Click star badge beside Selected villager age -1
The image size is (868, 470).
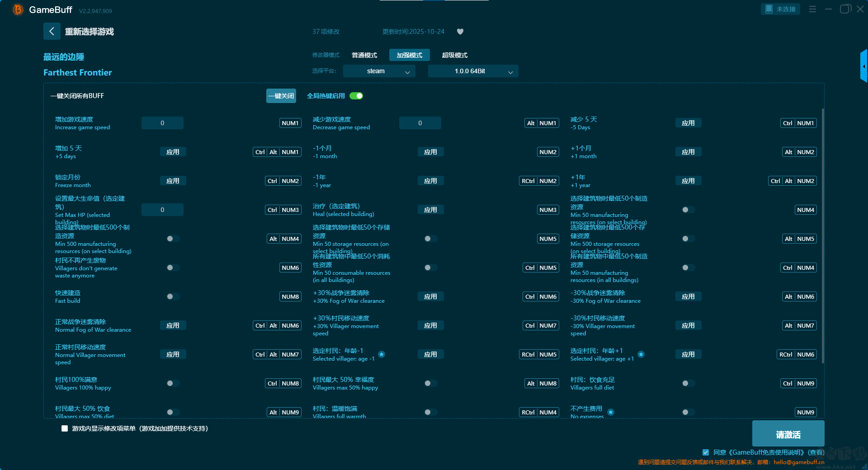pos(382,354)
